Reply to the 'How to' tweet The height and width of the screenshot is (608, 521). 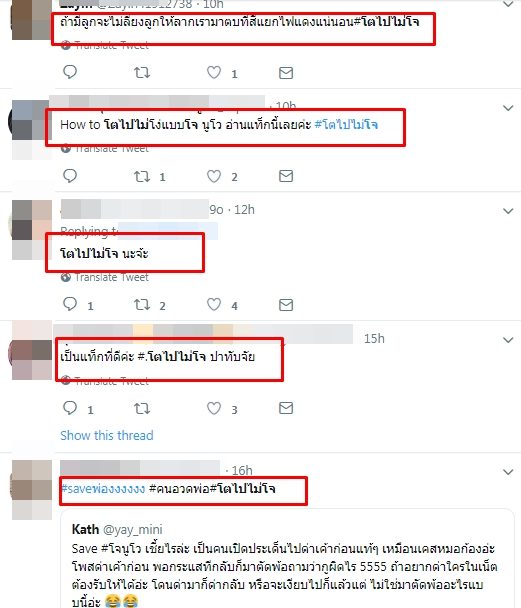pos(70,176)
